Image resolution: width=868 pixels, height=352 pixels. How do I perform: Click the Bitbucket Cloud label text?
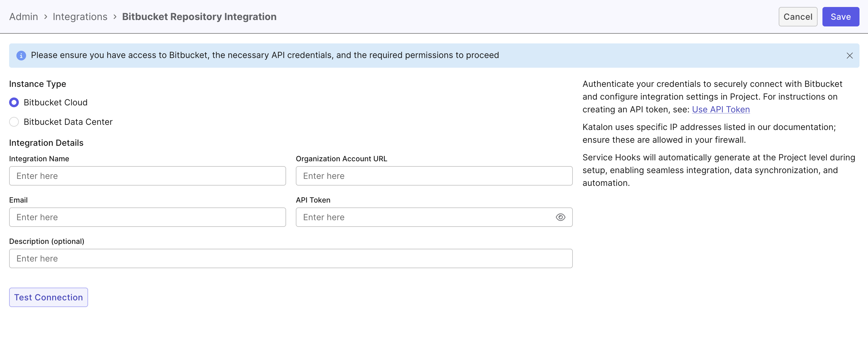(56, 102)
